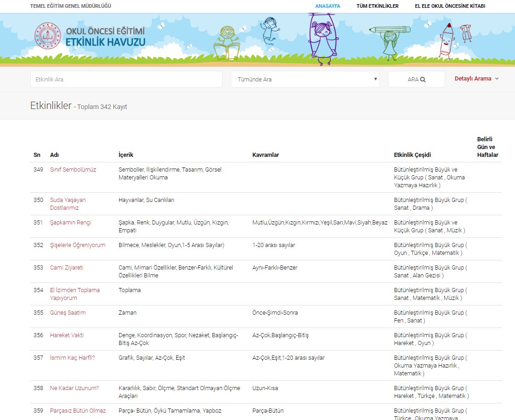Image resolution: width=515 pixels, height=420 pixels.
Task: Open Şişelerle Öğreniyorum activity
Action: [78, 245]
